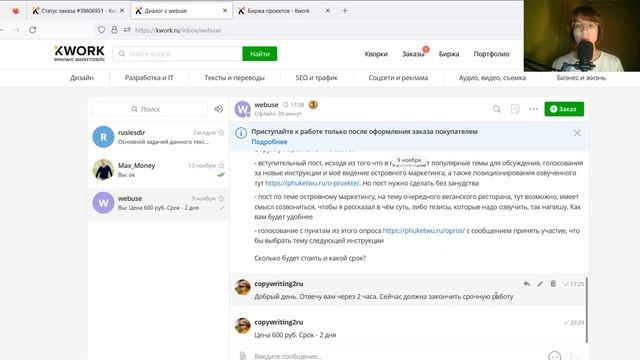Star the webuse conversation
This screenshot has height=360, width=640.
pyautogui.click(x=221, y=198)
